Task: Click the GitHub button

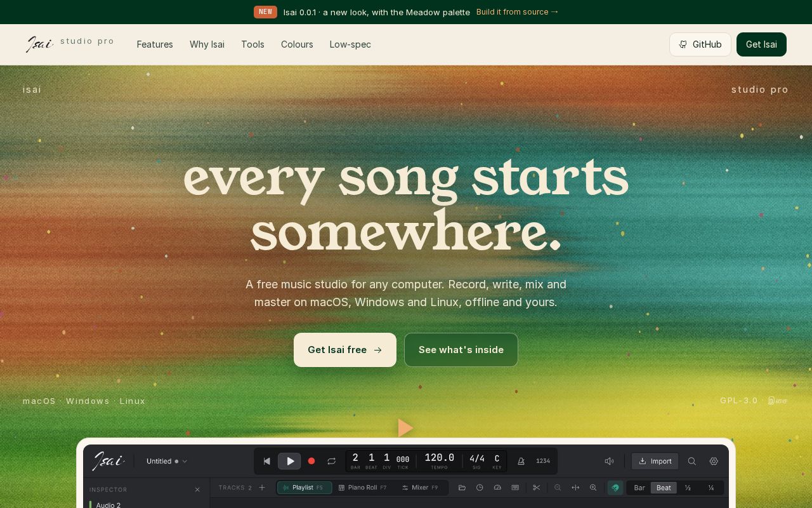Action: [700, 44]
